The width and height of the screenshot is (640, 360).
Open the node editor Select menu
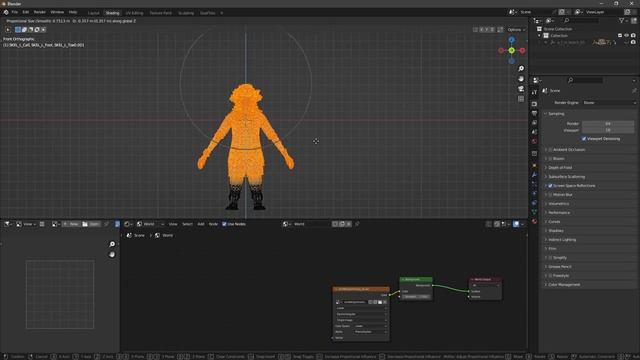(187, 224)
